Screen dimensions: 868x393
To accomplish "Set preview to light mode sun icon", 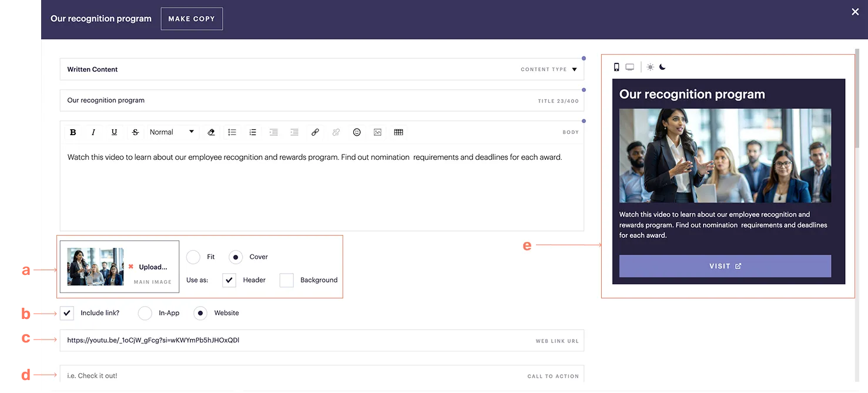I will coord(650,67).
